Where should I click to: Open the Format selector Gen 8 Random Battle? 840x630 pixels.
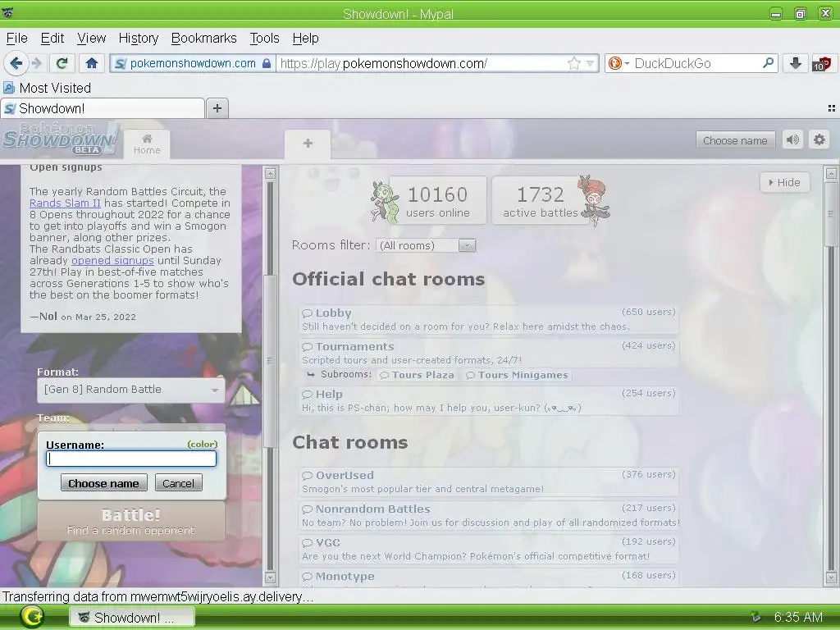click(131, 390)
